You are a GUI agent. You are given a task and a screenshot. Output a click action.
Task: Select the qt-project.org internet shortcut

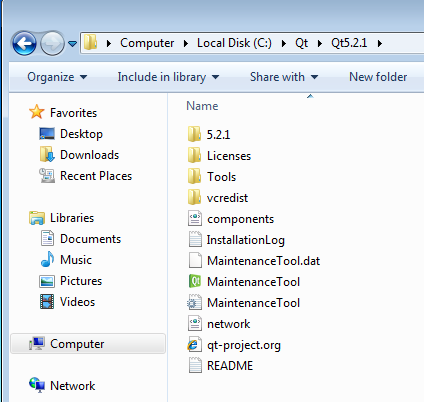(234, 345)
